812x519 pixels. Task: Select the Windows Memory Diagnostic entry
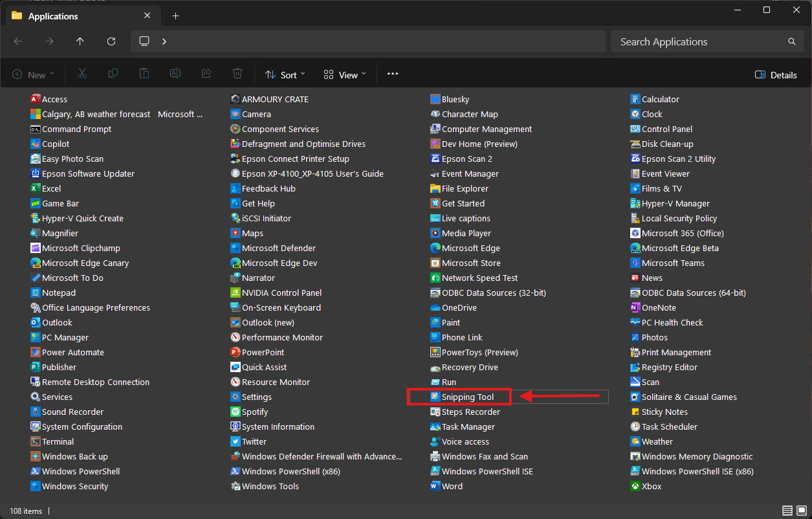coord(692,456)
